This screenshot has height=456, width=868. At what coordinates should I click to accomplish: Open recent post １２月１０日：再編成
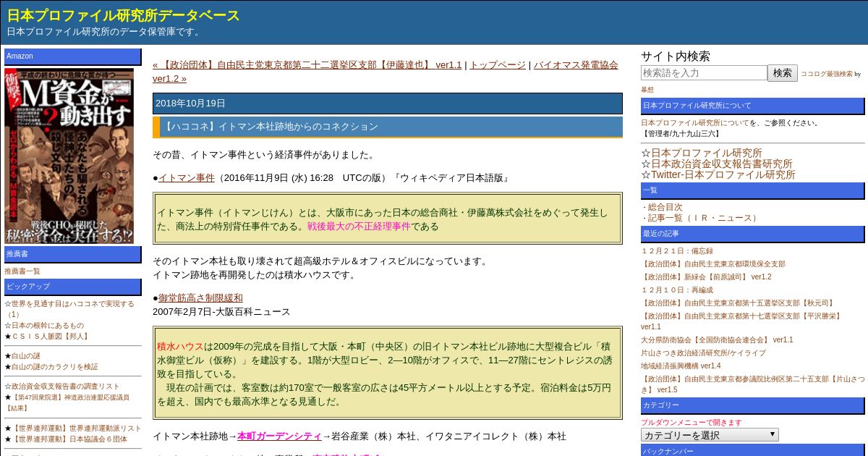(677, 290)
